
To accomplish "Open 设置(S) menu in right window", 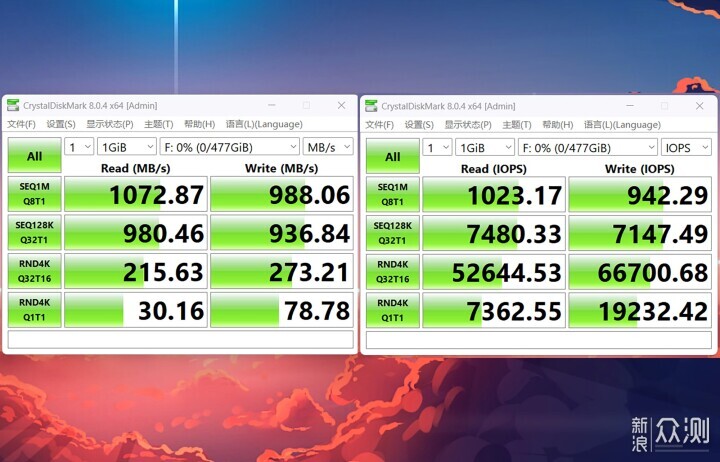I will [x=419, y=124].
